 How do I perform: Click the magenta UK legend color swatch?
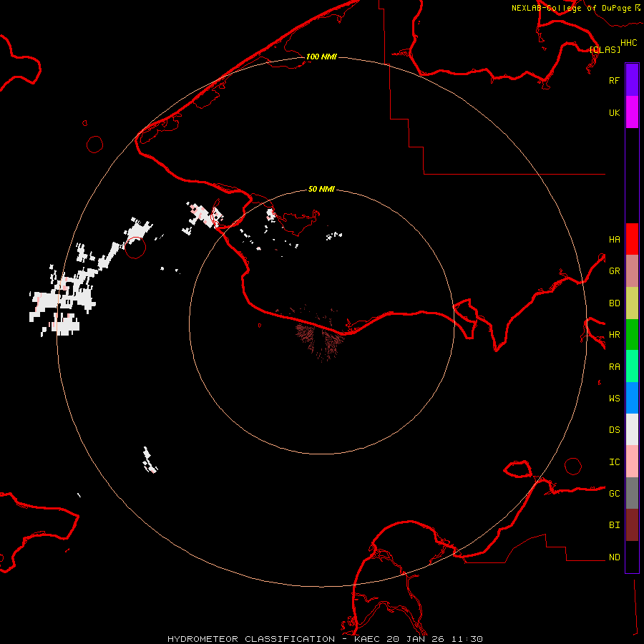click(632, 112)
